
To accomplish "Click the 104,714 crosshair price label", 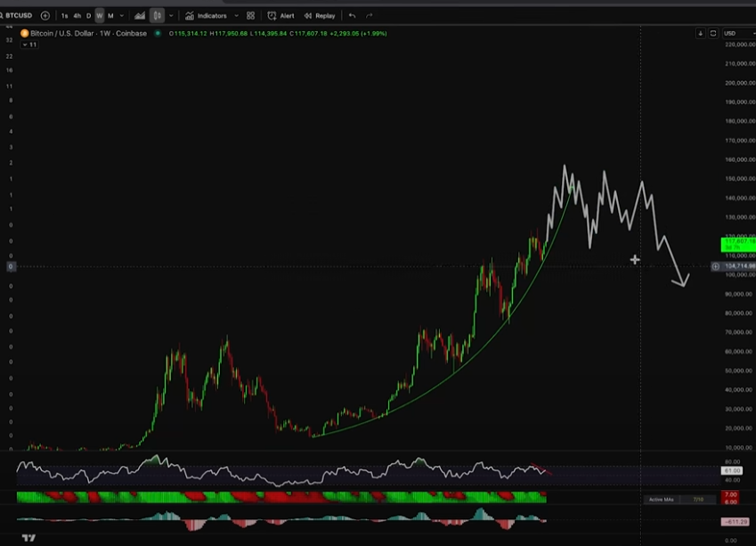I will click(x=740, y=266).
